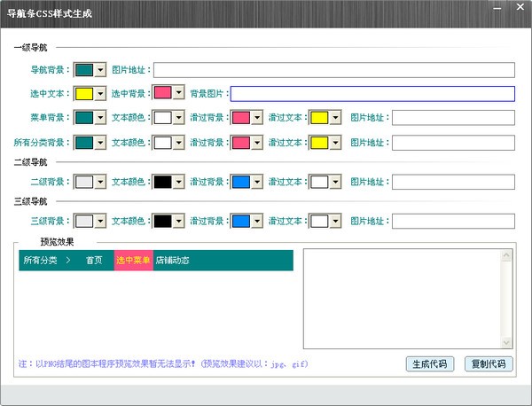
Task: Click the code box scrollbar down arrow
Action: 506,342
